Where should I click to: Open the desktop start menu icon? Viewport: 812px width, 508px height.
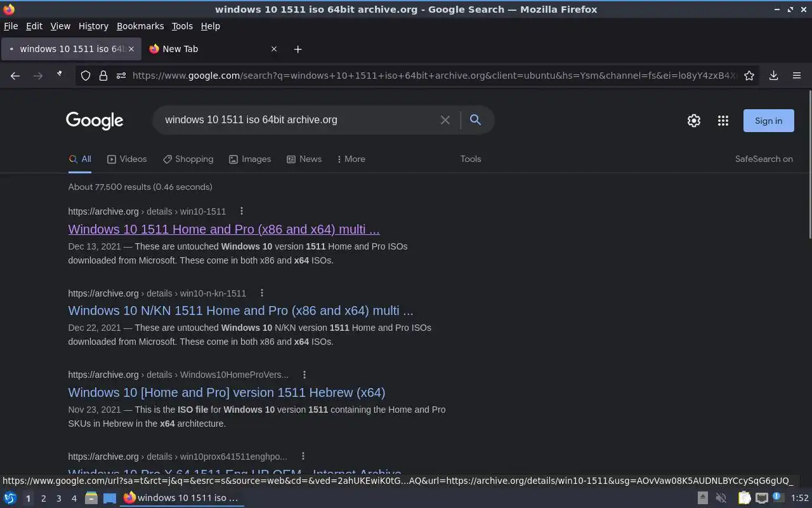coord(10,498)
